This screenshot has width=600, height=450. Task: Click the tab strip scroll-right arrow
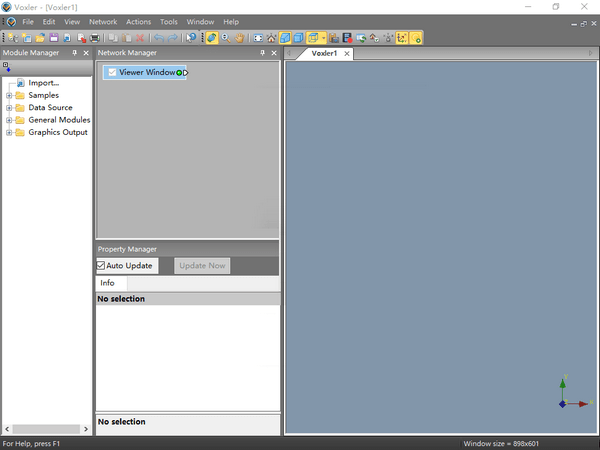(590, 53)
